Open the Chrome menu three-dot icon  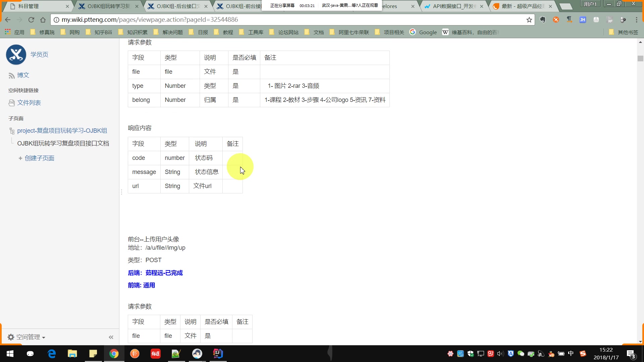pos(636,20)
